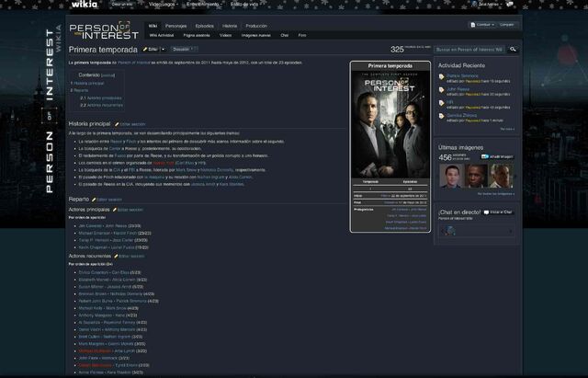
Task: Open Michael Emerson cast link
Action: coord(95,234)
